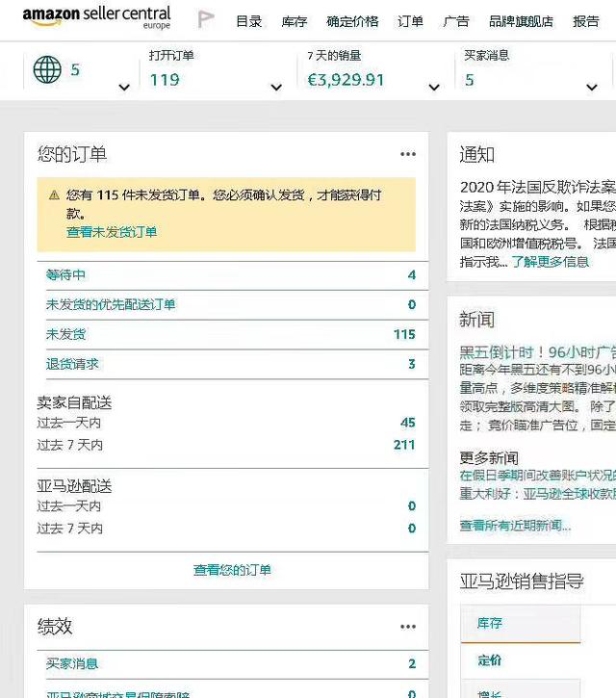
Task: Select the 库存 tab in 亚马逊销售指导
Action: 521,623
